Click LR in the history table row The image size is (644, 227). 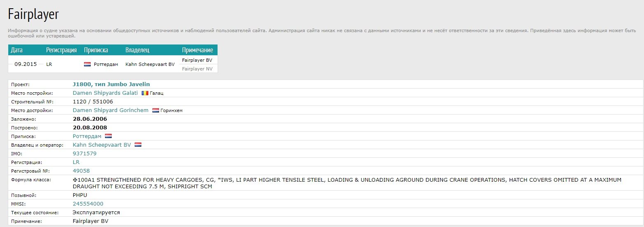49,64
